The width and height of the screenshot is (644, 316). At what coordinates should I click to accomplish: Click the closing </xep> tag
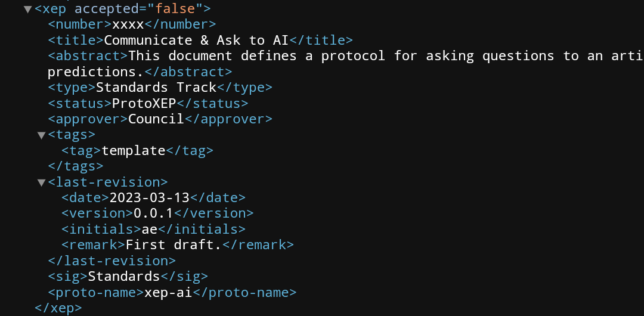58,308
